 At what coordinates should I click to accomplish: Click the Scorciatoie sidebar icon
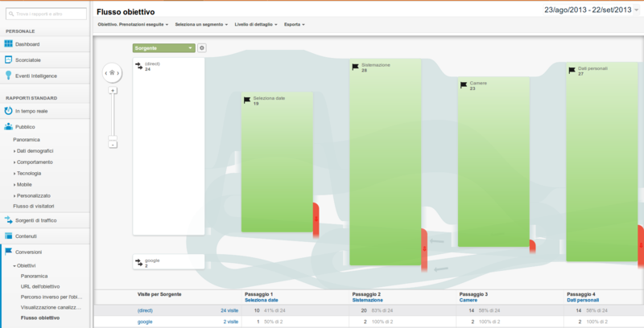point(9,60)
